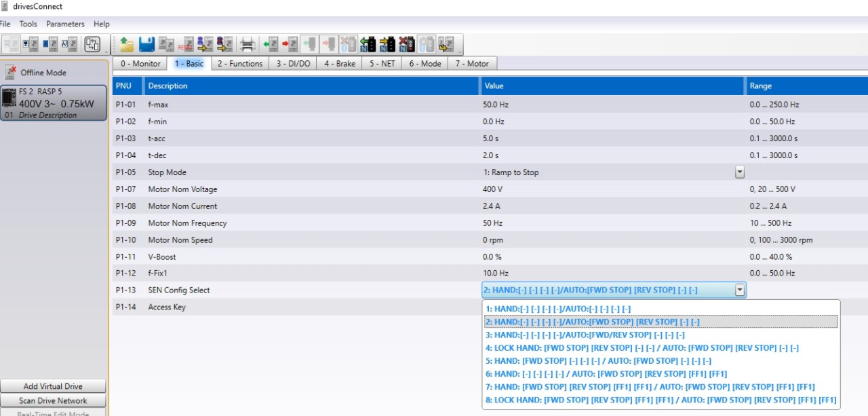
Task: Open the Parameters menu
Action: (65, 24)
